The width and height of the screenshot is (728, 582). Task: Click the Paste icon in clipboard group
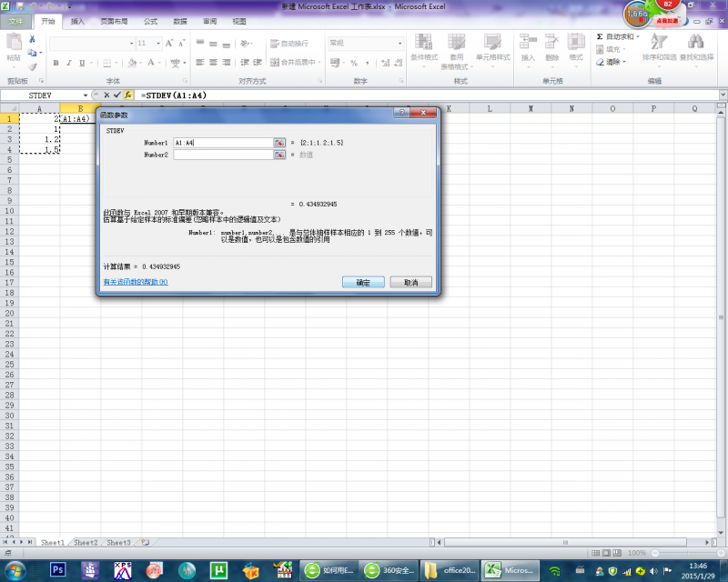click(x=14, y=42)
